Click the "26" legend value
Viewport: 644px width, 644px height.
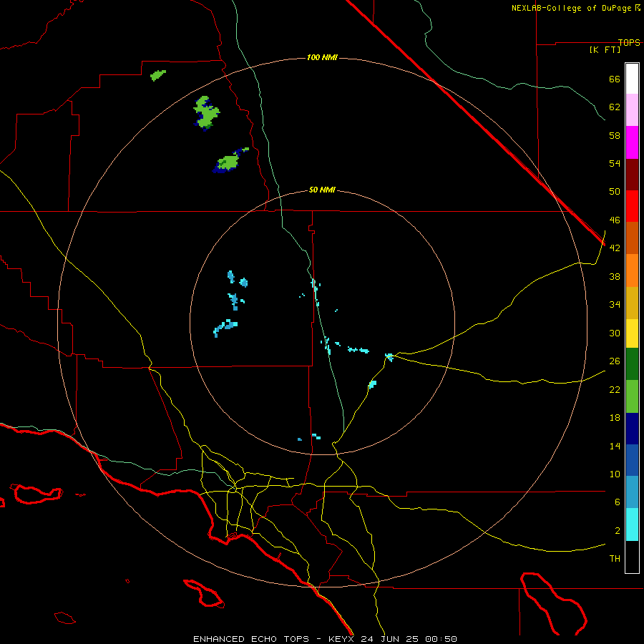[x=615, y=361]
